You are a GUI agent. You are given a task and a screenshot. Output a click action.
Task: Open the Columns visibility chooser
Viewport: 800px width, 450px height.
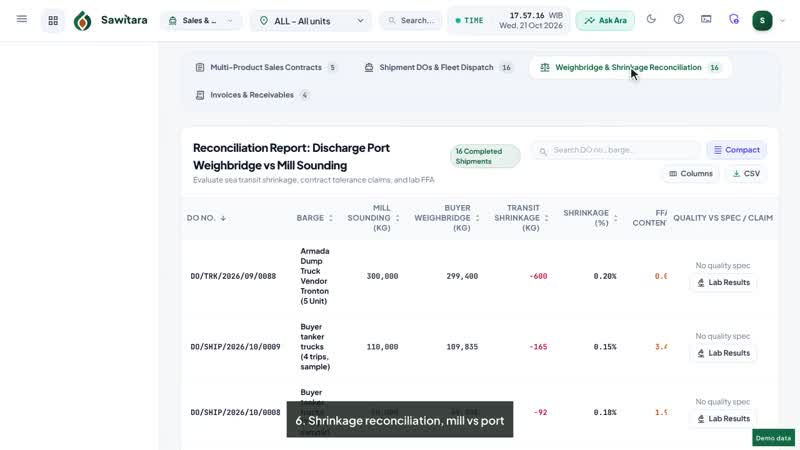691,173
